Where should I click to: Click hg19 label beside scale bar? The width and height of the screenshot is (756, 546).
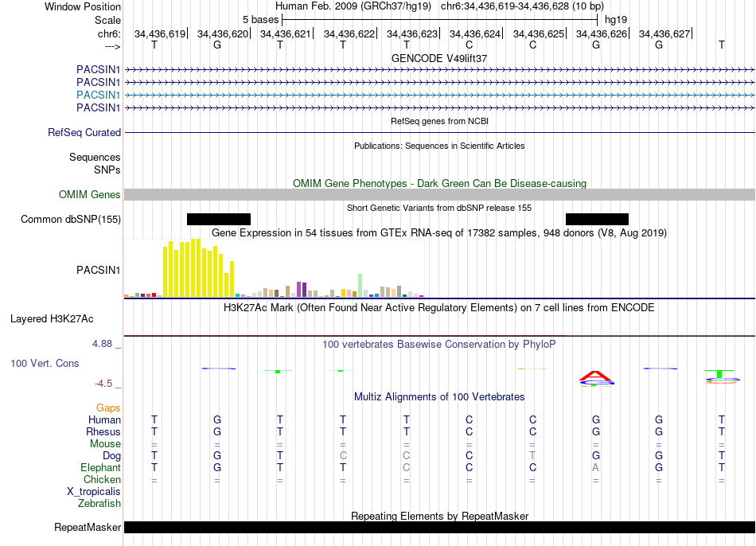[616, 20]
